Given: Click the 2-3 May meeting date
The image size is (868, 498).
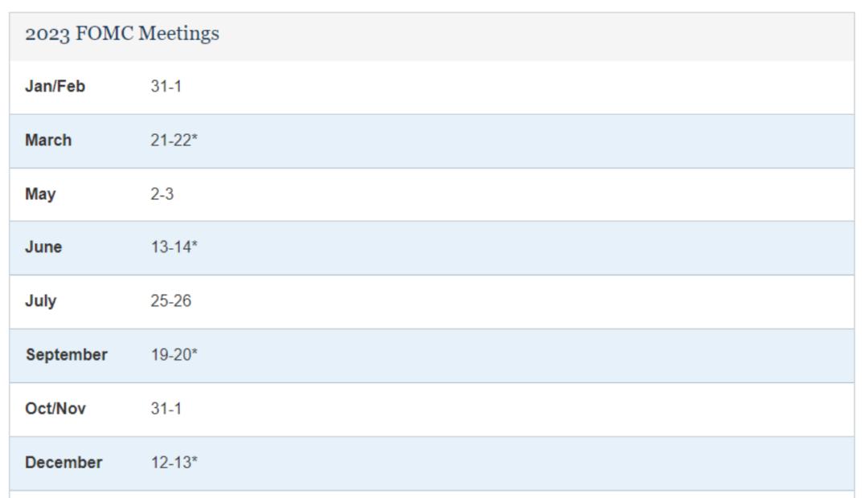Looking at the screenshot, I should tap(162, 194).
